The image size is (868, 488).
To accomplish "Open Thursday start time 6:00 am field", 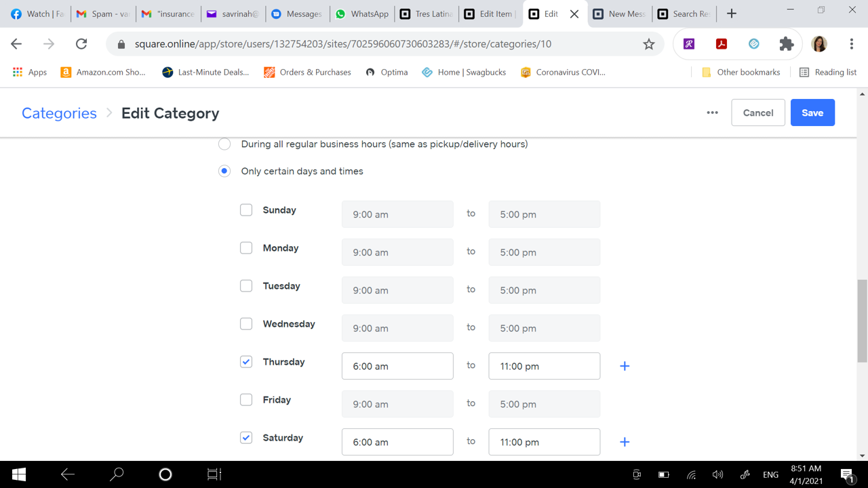I will pos(397,366).
